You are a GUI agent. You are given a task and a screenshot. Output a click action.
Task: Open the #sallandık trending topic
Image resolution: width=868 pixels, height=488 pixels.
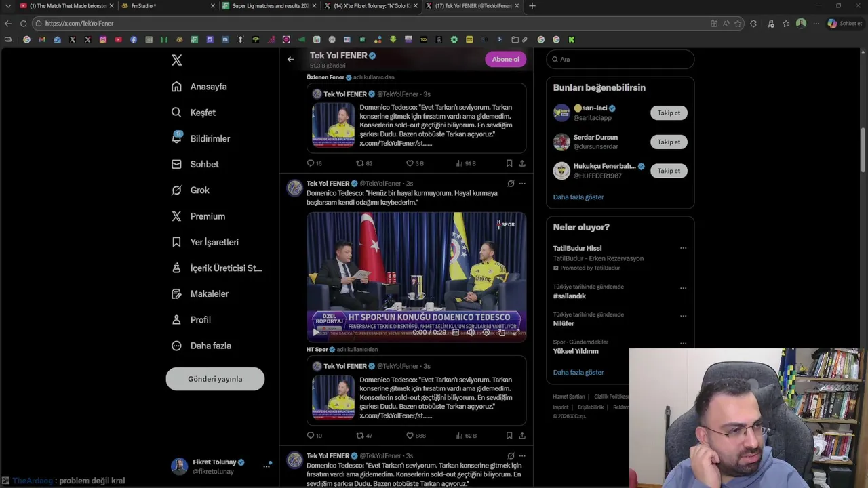(570, 296)
